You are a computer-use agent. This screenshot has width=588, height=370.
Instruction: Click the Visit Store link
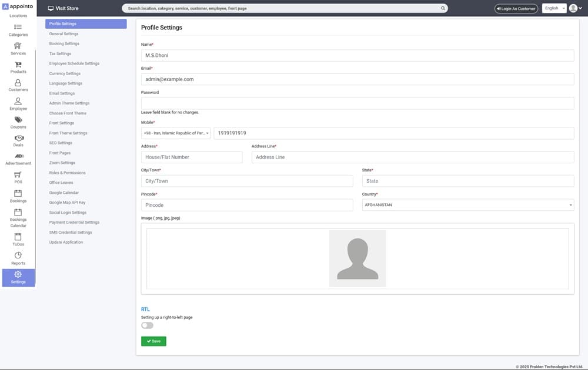(63, 9)
